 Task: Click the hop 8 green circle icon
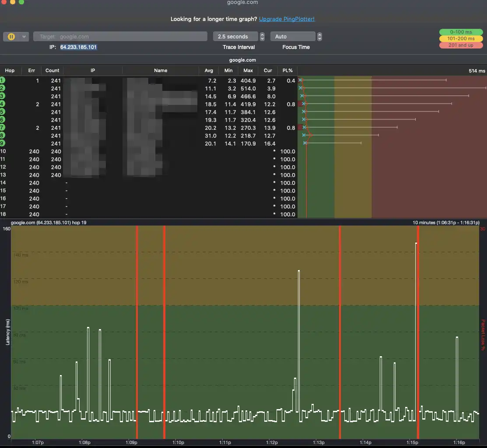coord(2,135)
